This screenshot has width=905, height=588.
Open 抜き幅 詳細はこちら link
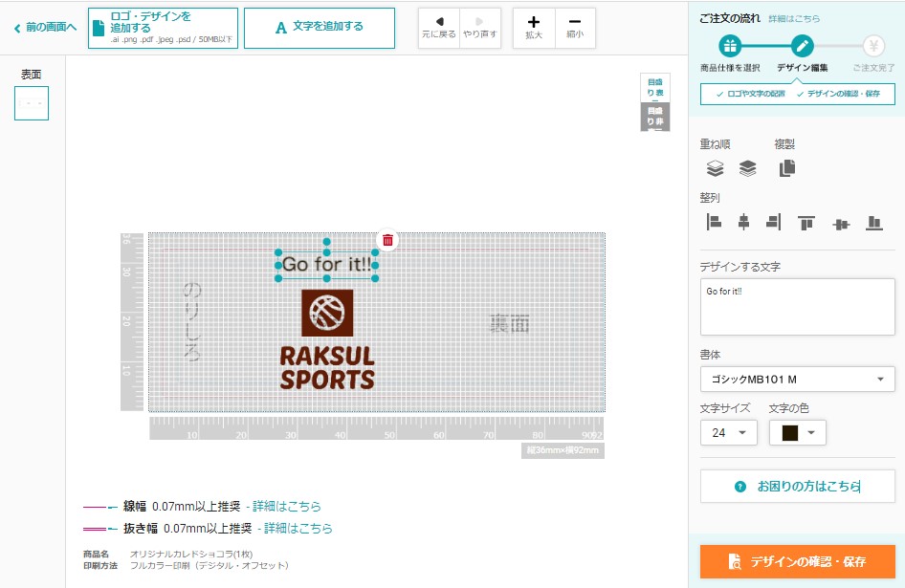point(298,528)
